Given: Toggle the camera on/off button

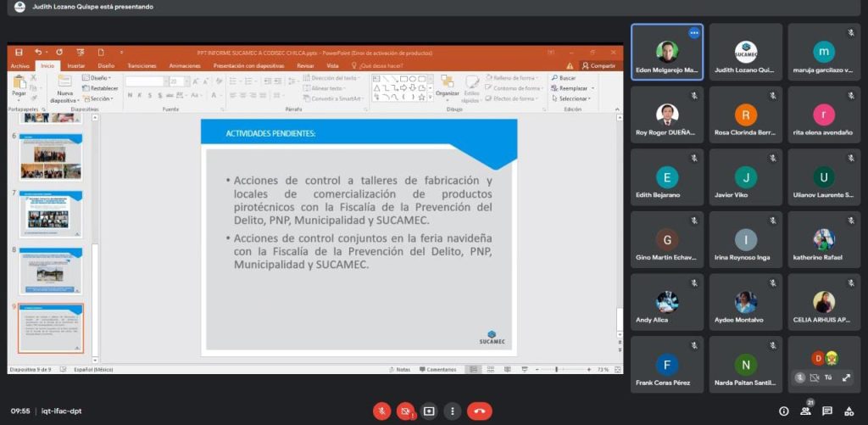Looking at the screenshot, I should coord(406,411).
